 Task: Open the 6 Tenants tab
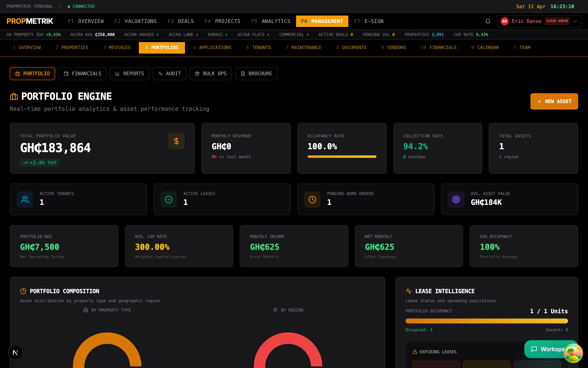[258, 47]
